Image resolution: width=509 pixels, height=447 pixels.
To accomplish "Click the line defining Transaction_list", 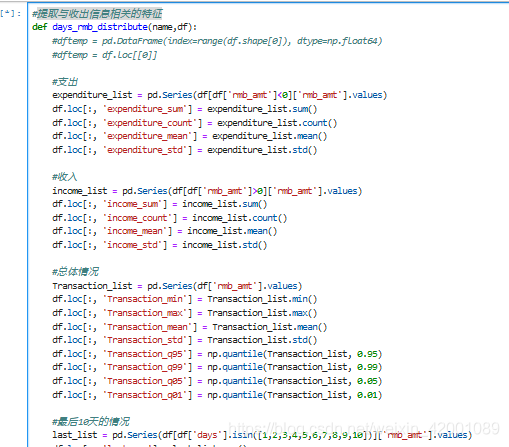I will click(177, 286).
